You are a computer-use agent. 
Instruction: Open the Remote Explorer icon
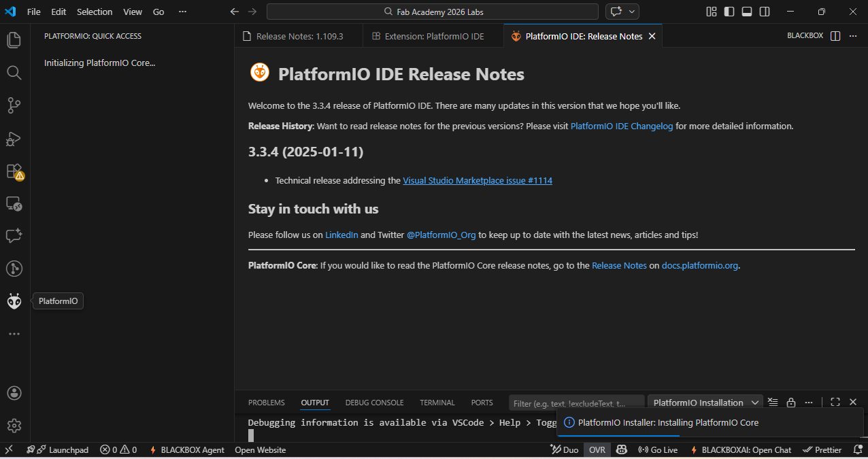(x=14, y=203)
